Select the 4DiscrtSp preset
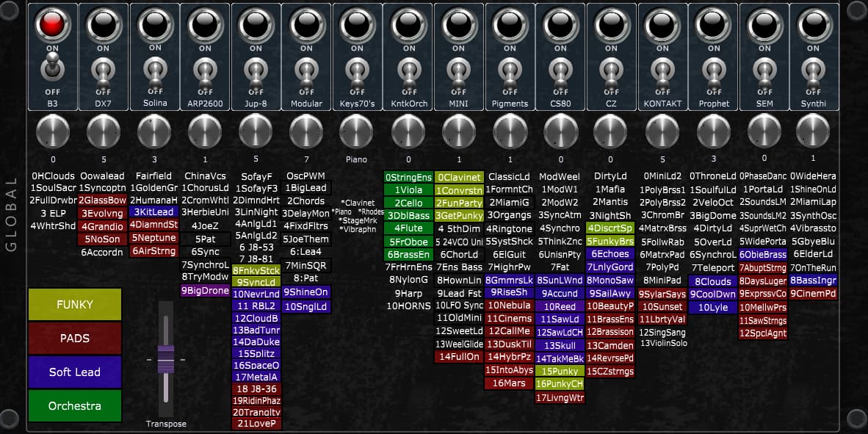The height and width of the screenshot is (434, 868). click(x=610, y=228)
